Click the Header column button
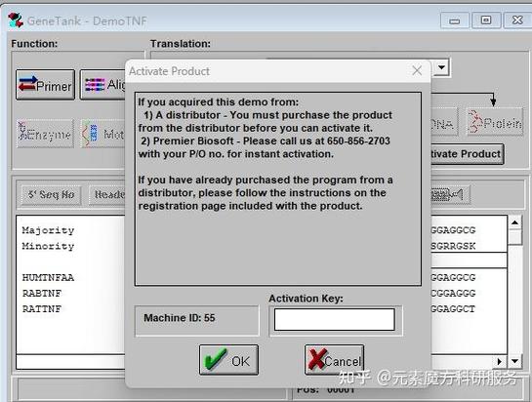 (x=107, y=195)
